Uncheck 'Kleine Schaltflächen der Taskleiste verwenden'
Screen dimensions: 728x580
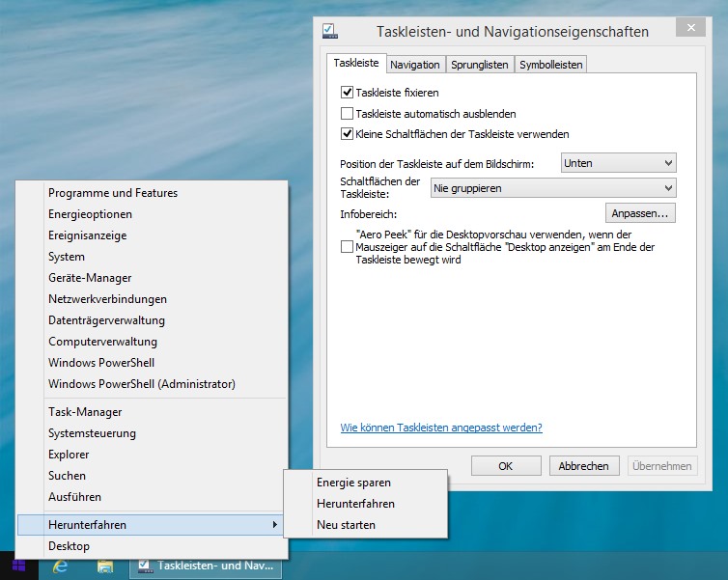click(x=347, y=134)
